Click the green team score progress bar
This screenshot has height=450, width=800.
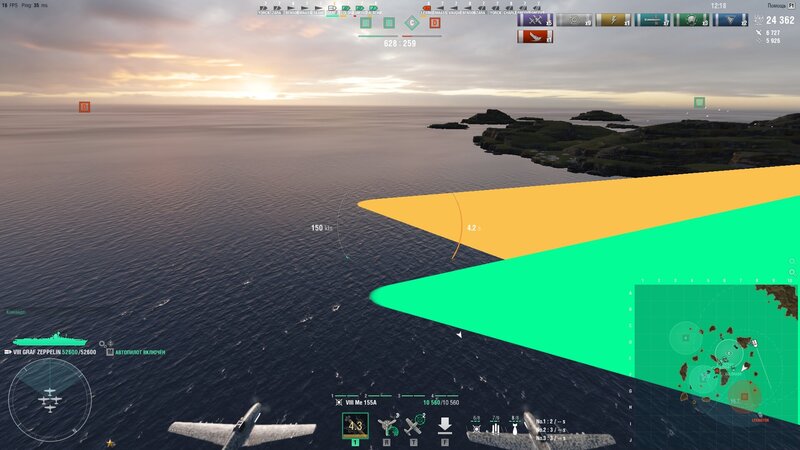[x=378, y=36]
